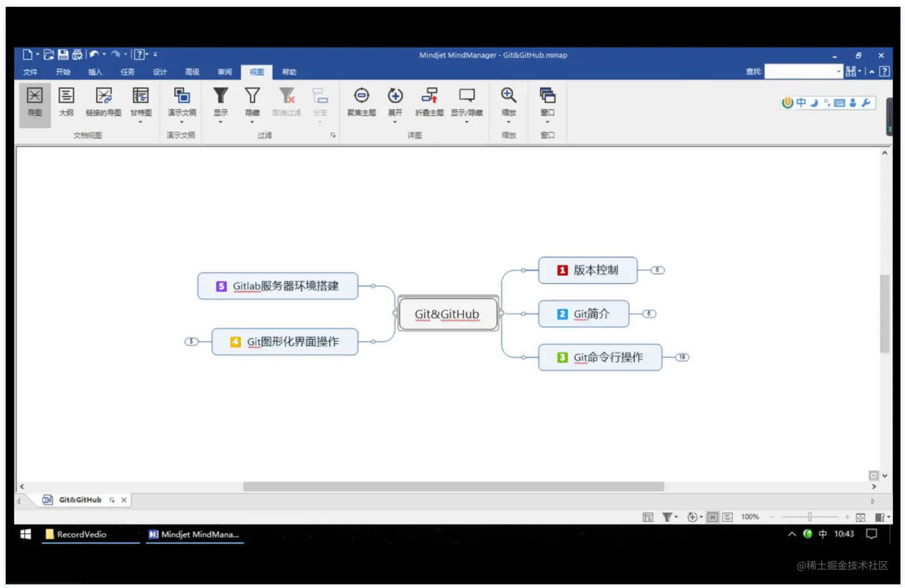Screen dimensions: 905x588
Task: Click the horizontal scrollbar thumb
Action: point(454,487)
